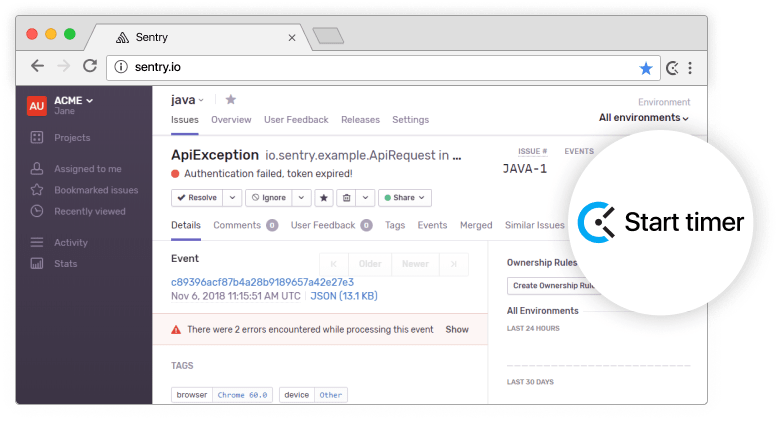780x431 pixels.
Task: Click the Older event button
Action: click(370, 264)
